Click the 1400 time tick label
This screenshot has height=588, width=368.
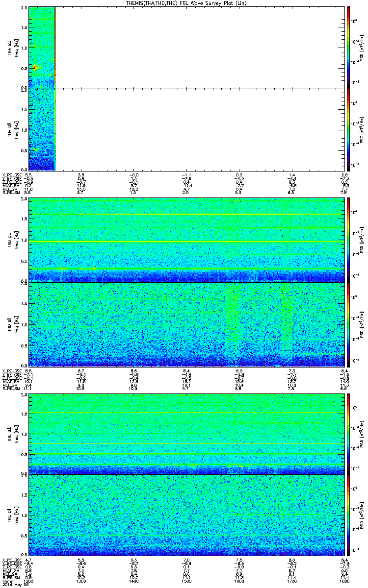coord(133,581)
